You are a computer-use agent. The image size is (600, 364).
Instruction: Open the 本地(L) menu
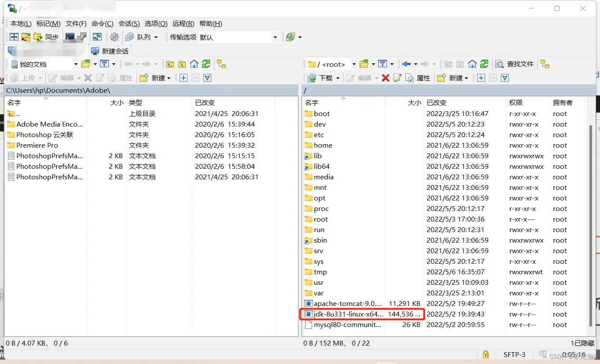(21, 24)
